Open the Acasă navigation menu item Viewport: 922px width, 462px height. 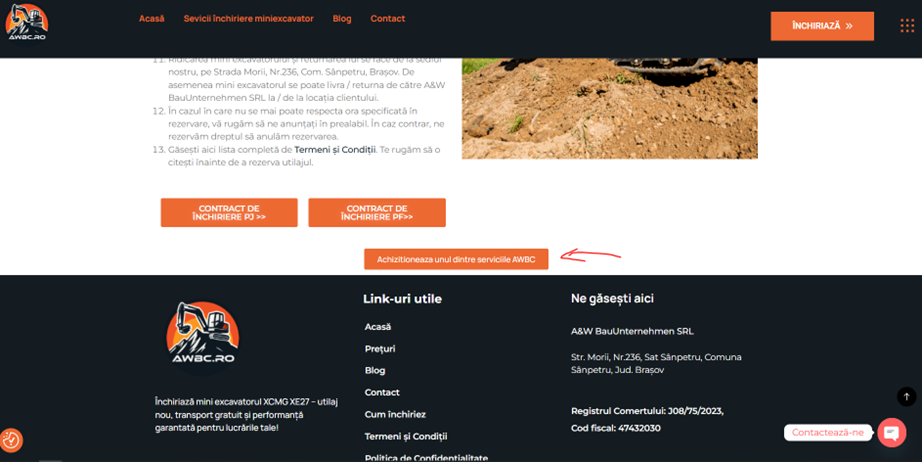pos(152,19)
